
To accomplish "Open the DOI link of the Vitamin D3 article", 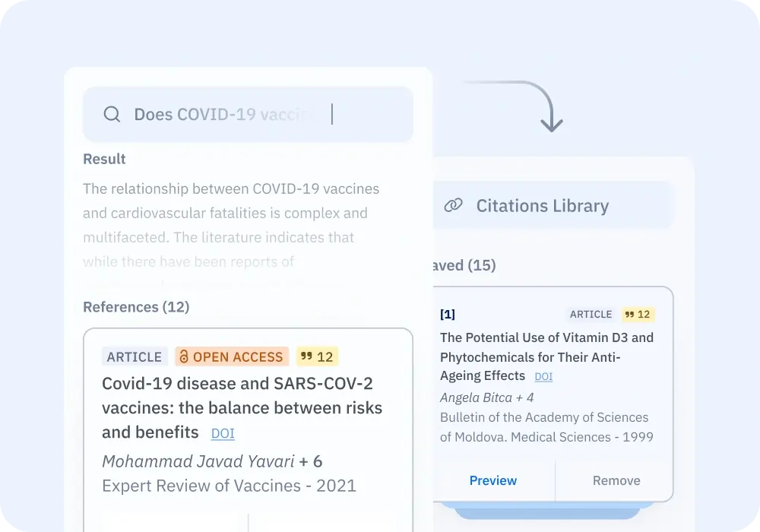I will click(x=543, y=376).
